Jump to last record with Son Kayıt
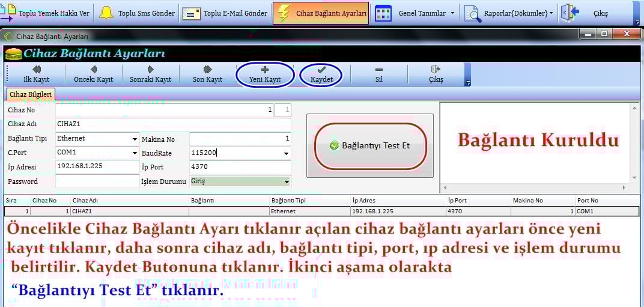644x307 pixels. click(207, 74)
